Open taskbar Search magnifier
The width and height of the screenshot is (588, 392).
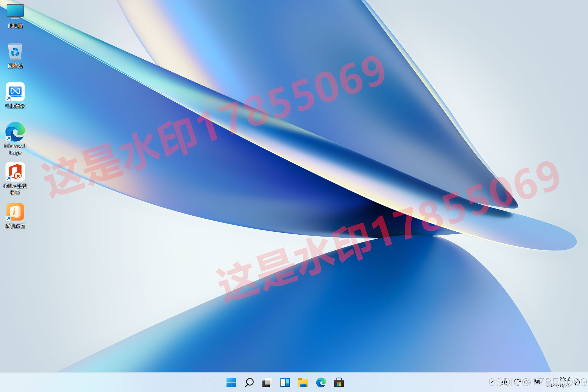[249, 382]
